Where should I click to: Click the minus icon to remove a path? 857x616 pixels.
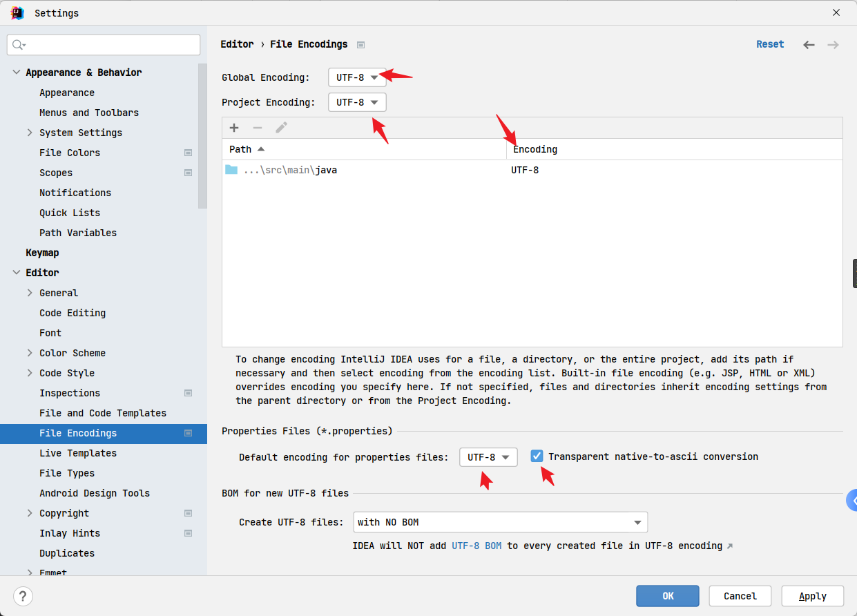(258, 128)
